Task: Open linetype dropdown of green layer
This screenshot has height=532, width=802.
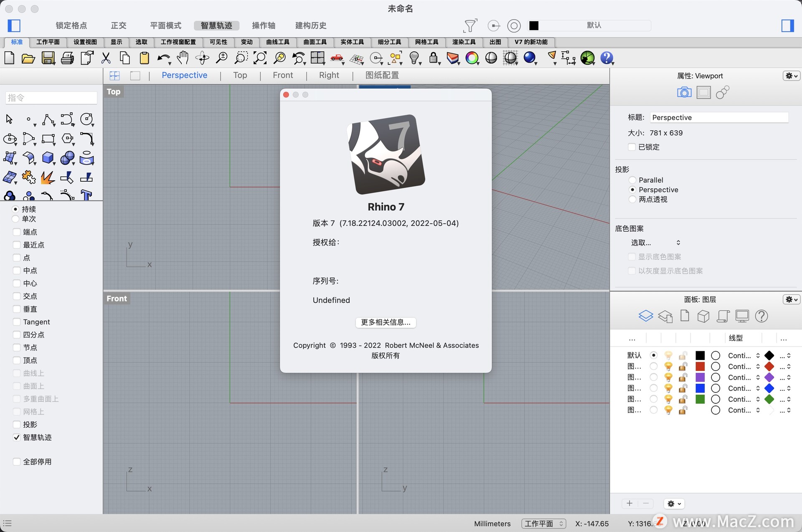Action: [744, 399]
